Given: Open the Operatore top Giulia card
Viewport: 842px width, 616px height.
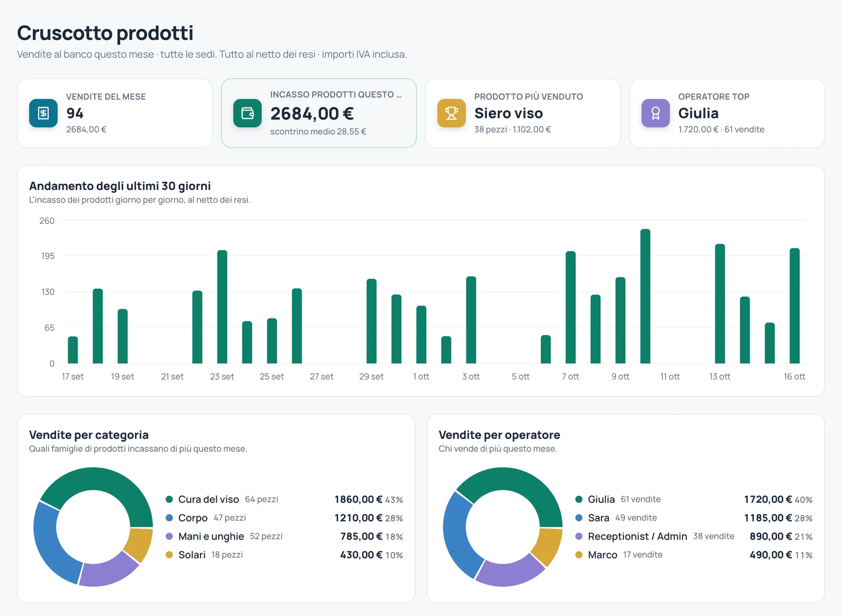Looking at the screenshot, I should coord(727,113).
